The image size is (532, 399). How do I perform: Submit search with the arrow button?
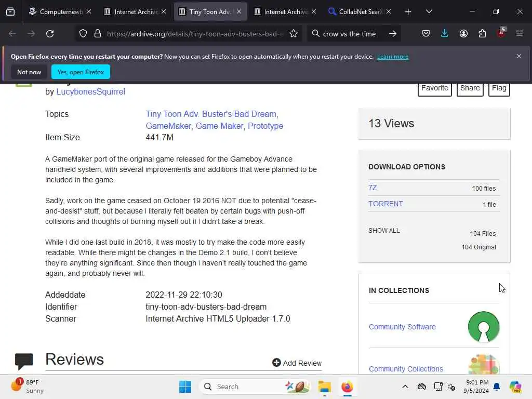point(393,34)
